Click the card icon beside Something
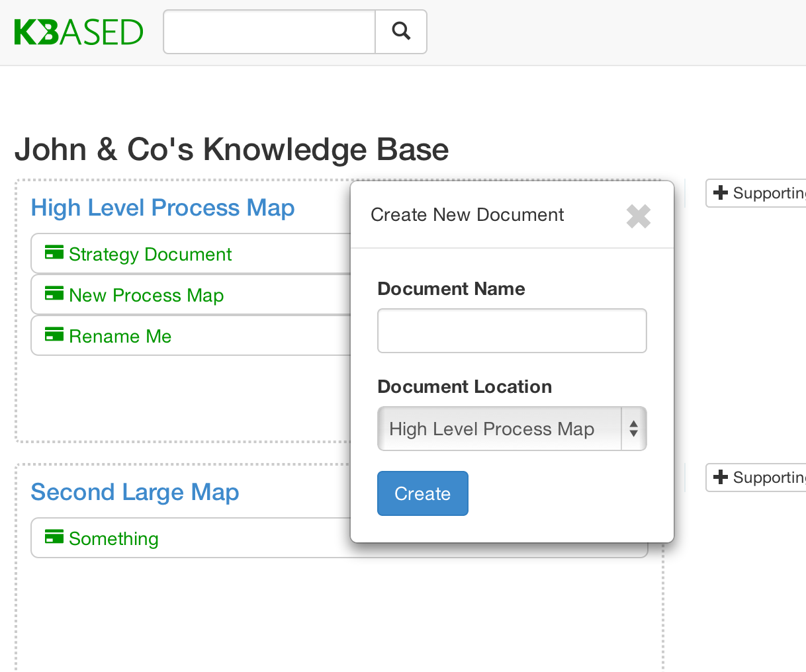806x672 pixels. coord(54,537)
